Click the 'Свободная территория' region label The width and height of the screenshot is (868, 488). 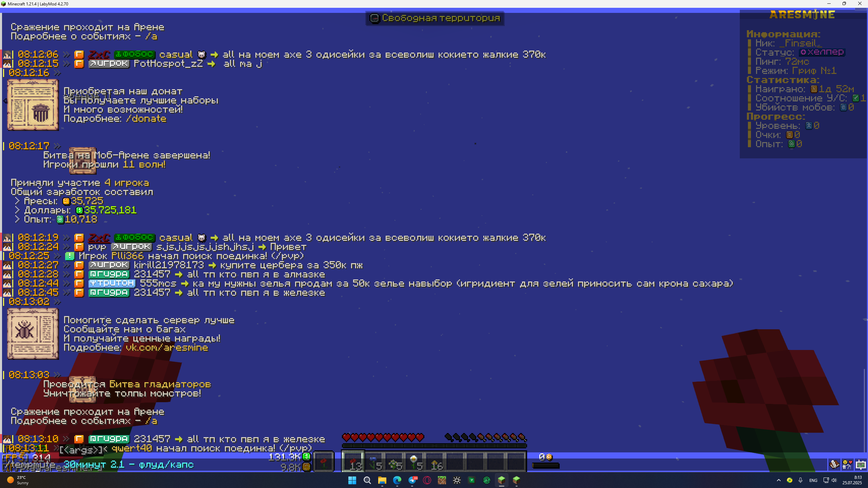pyautogui.click(x=435, y=18)
